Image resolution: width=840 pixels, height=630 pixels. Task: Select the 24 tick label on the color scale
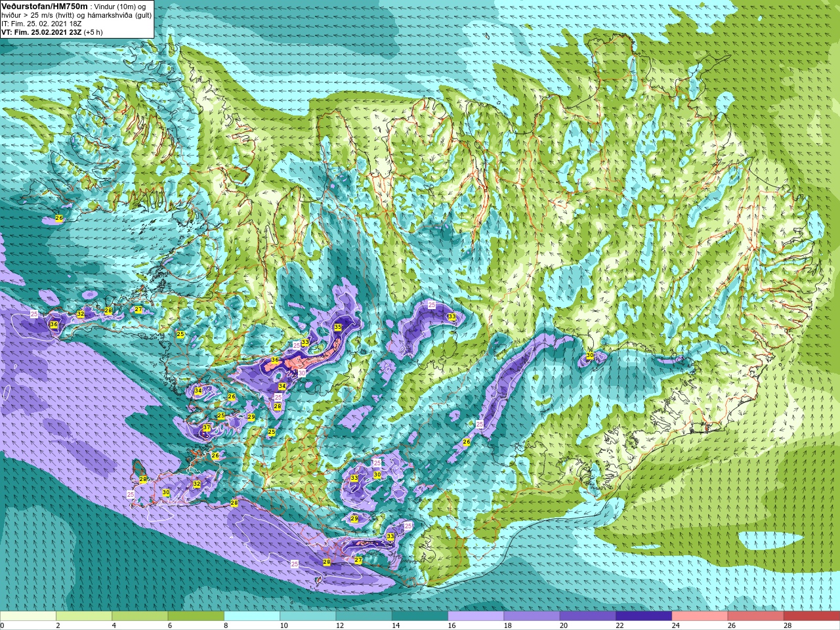(x=676, y=625)
